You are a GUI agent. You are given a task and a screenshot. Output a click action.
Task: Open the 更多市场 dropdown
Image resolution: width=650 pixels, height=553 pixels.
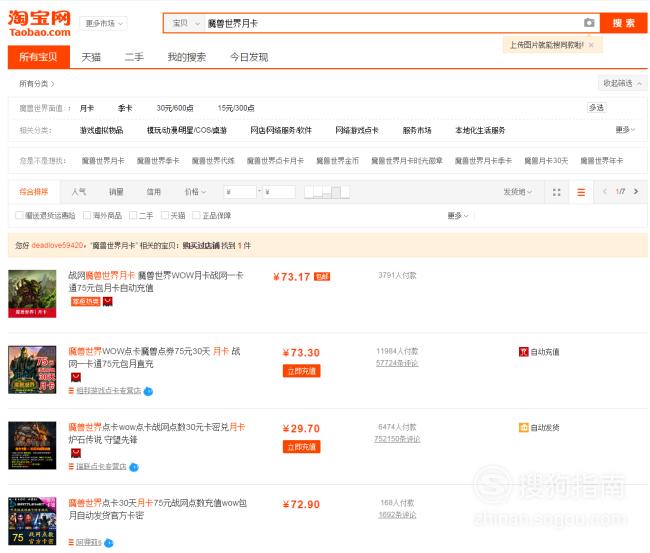pyautogui.click(x=104, y=23)
